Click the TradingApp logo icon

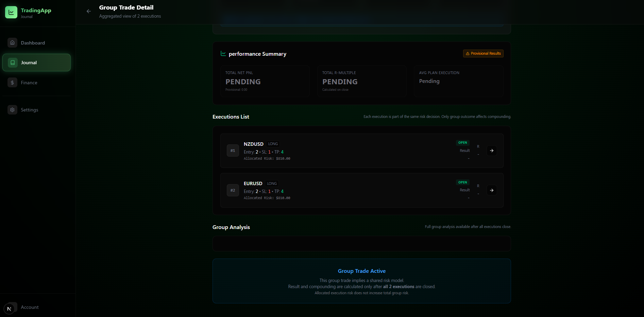tap(11, 12)
